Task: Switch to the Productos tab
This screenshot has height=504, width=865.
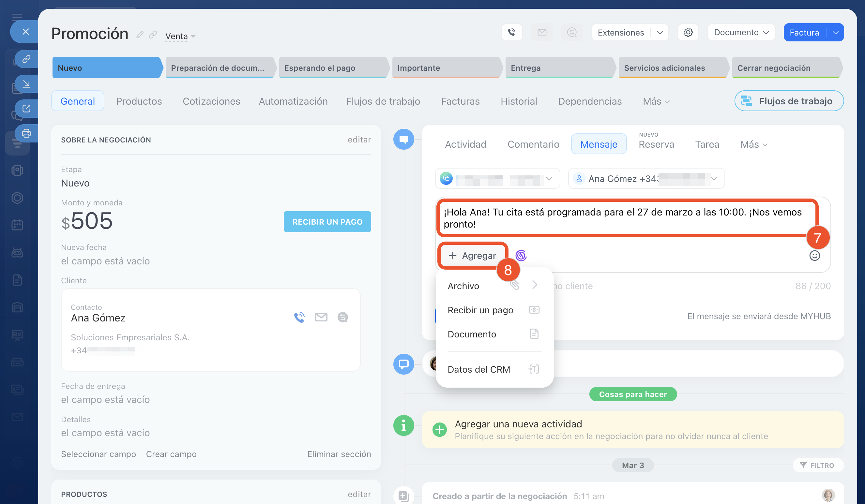Action: 139,101
